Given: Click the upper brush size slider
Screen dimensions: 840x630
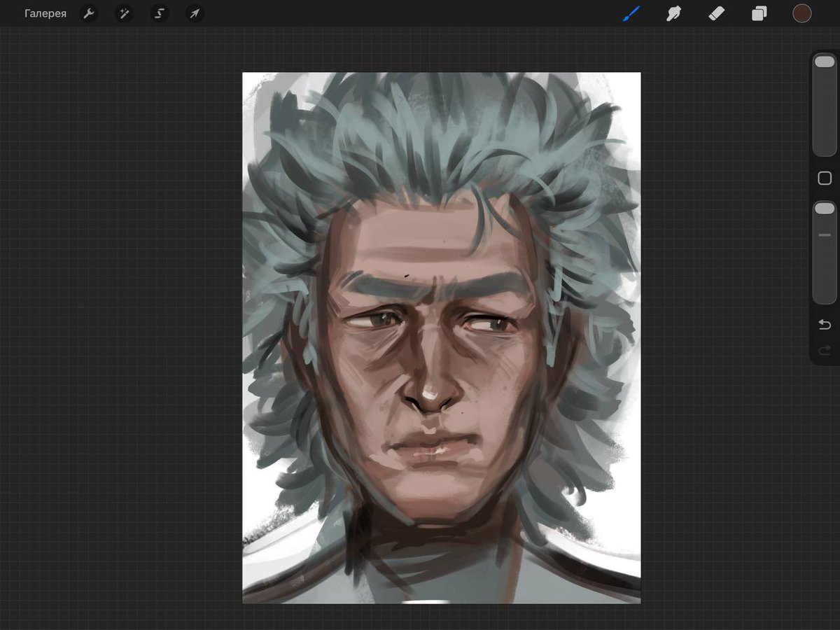Looking at the screenshot, I should pyautogui.click(x=825, y=105).
